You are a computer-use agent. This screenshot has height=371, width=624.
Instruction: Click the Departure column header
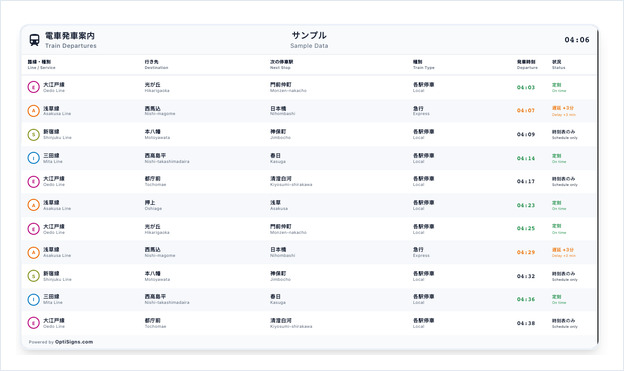coord(527,64)
